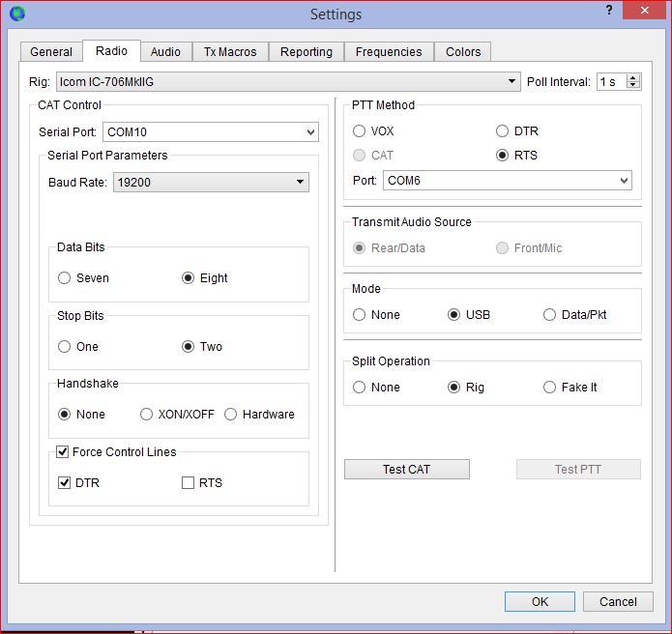Increase the Poll Interval spinner value
This screenshot has height=634, width=672.
(633, 78)
